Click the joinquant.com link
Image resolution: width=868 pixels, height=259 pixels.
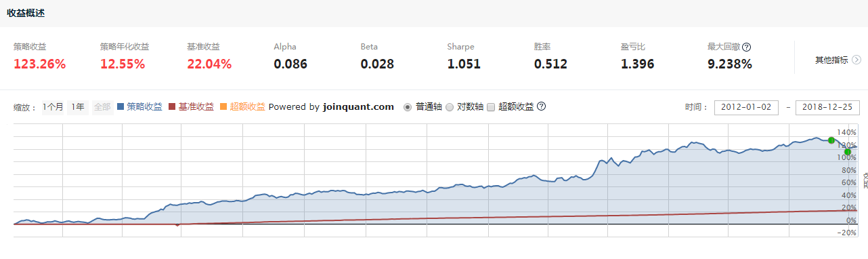pos(358,106)
